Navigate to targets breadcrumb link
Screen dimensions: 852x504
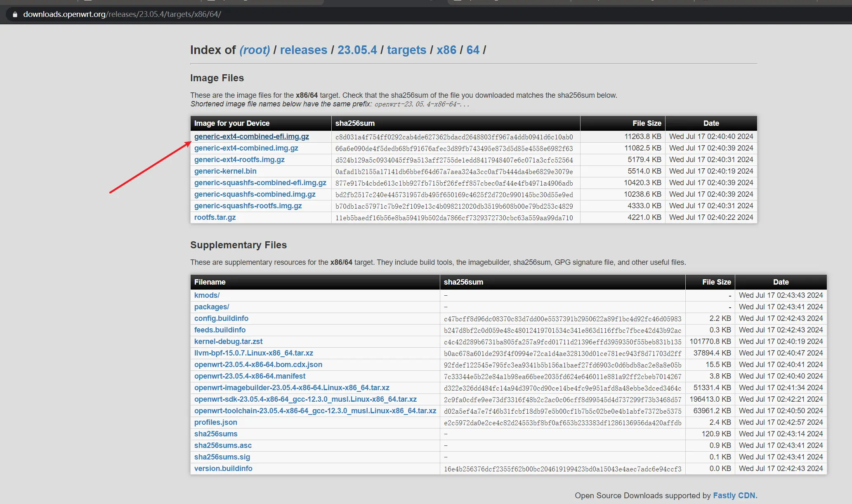406,50
